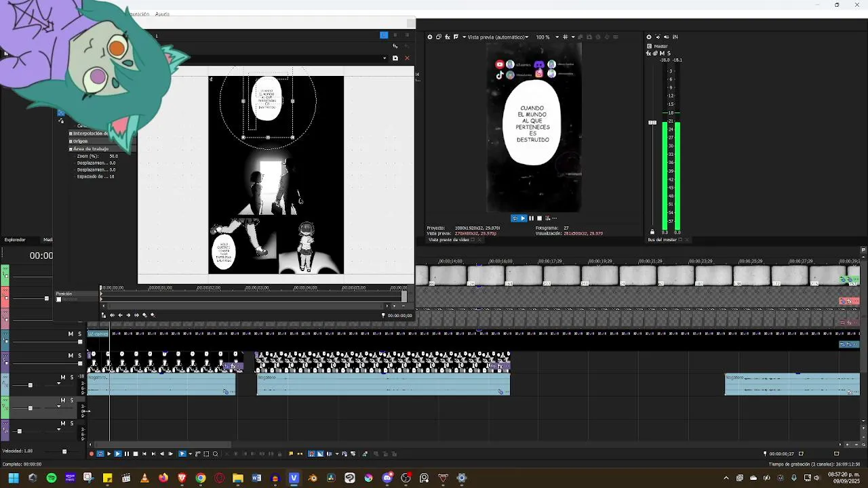
Task: Click external monitor icon in Video Preview
Action: point(439,37)
